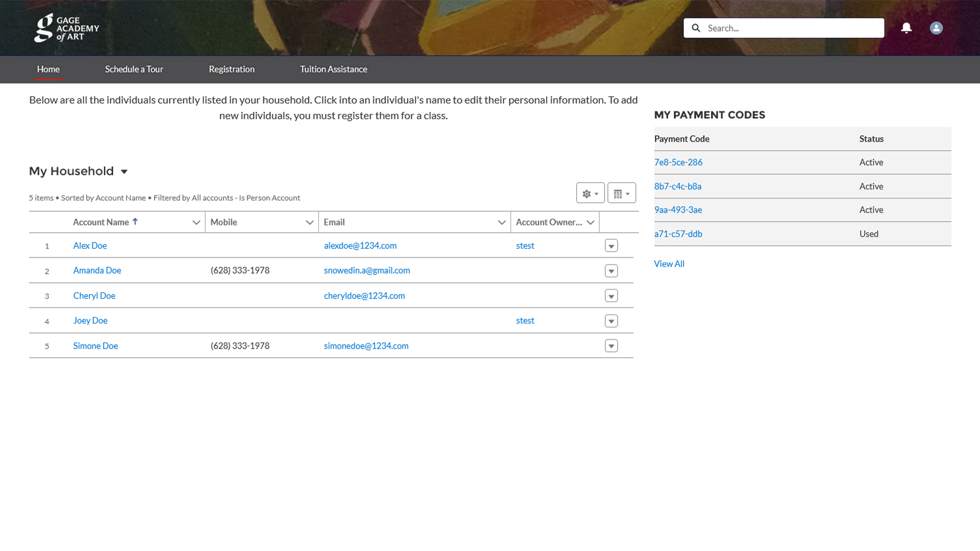
Task: Switch to the Registration tab
Action: [x=231, y=69]
